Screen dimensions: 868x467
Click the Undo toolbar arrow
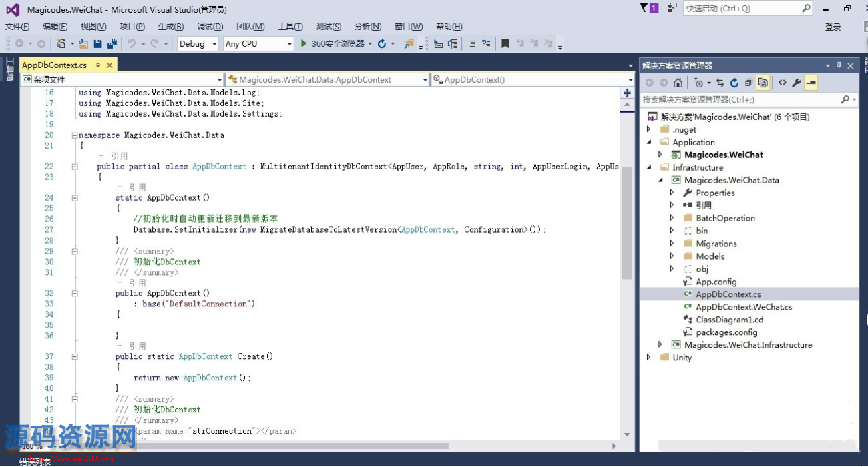(132, 44)
